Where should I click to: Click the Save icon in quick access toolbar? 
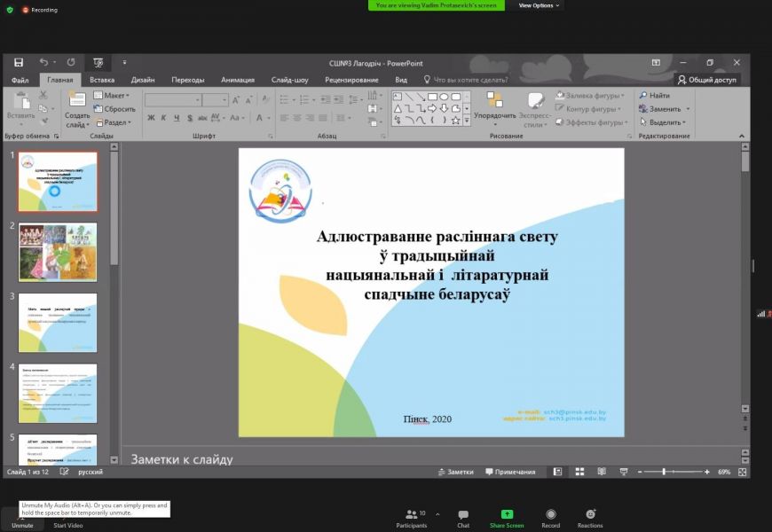click(19, 63)
